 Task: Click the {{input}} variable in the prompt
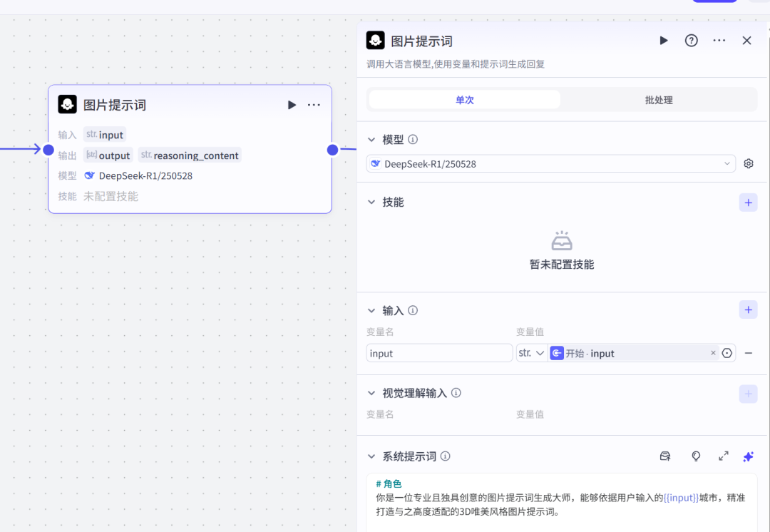[681, 498]
